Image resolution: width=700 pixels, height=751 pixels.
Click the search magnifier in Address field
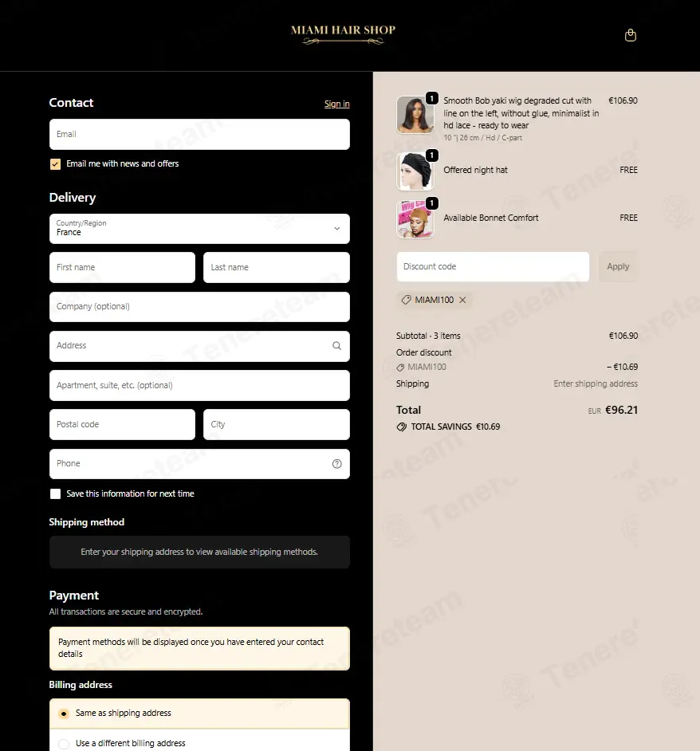pyautogui.click(x=336, y=346)
